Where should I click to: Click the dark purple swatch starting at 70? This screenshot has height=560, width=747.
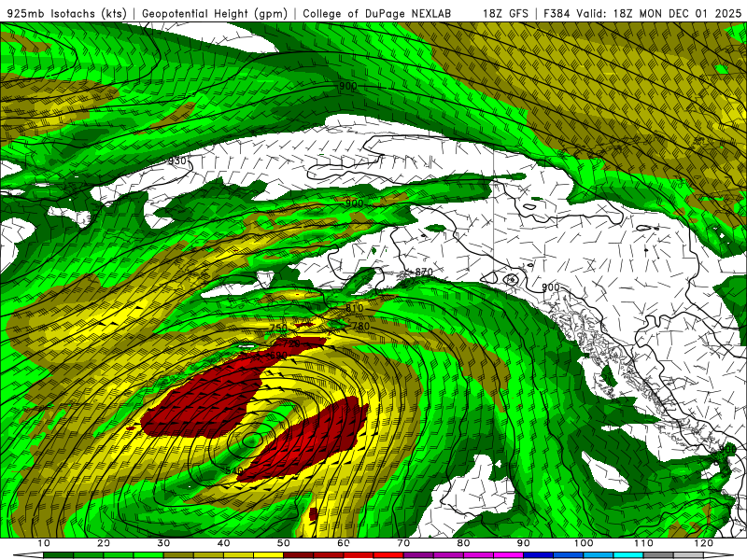[x=418, y=555]
